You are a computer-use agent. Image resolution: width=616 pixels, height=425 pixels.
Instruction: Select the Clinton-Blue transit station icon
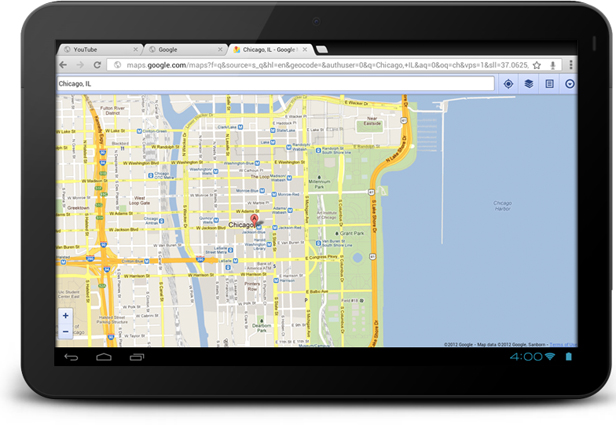[147, 261]
